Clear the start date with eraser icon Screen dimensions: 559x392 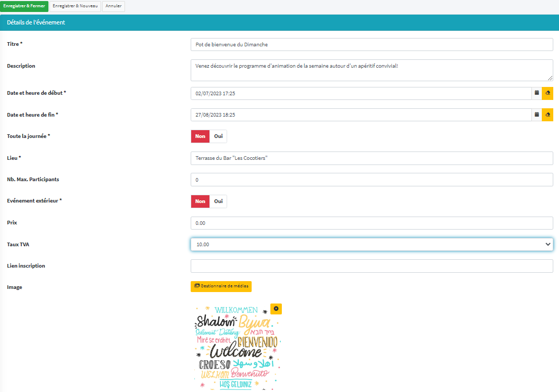click(548, 93)
